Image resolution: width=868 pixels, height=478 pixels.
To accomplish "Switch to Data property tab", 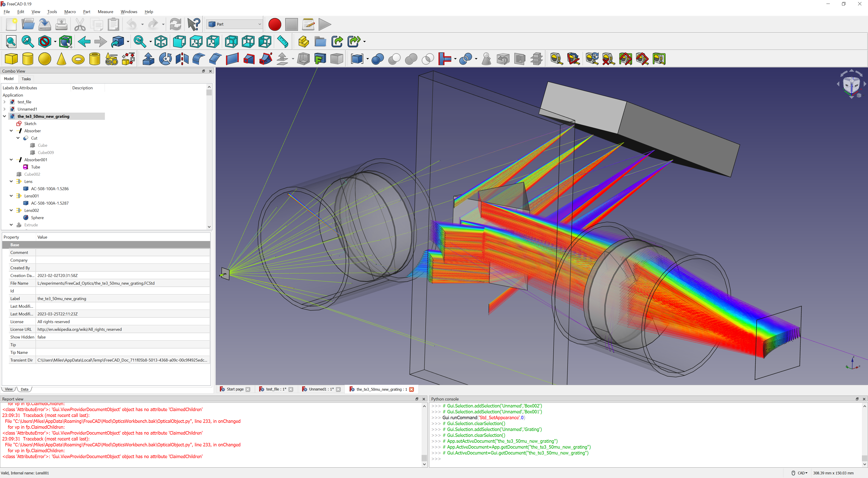I will [x=25, y=389].
